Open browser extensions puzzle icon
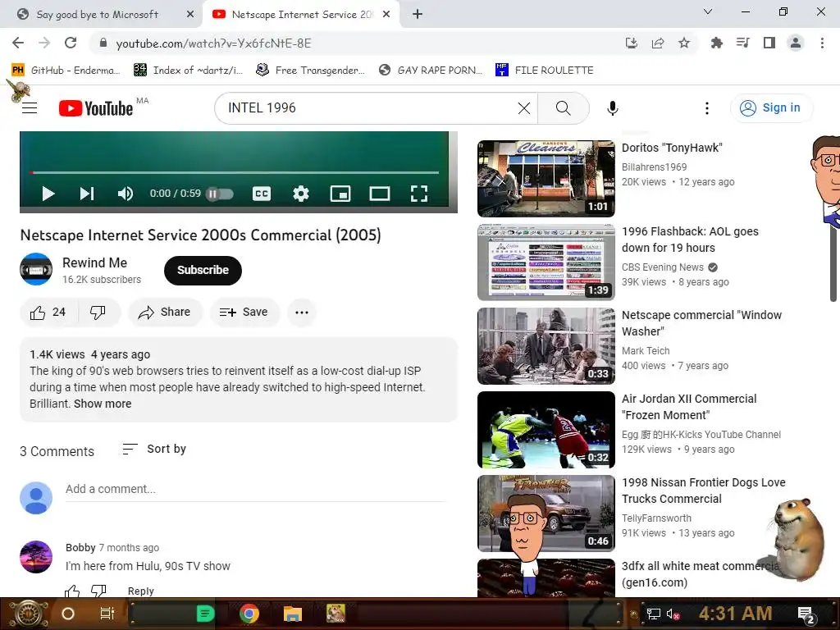Image resolution: width=840 pixels, height=630 pixels. pyautogui.click(x=716, y=43)
